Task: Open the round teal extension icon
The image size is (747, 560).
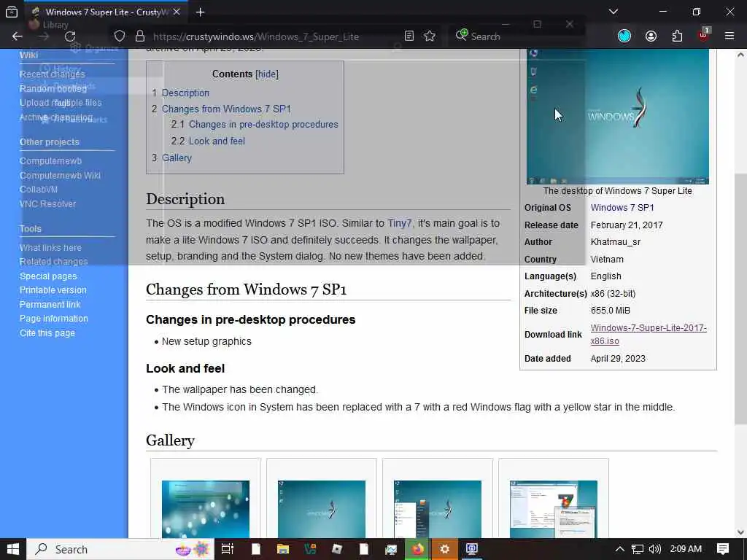Action: point(624,36)
